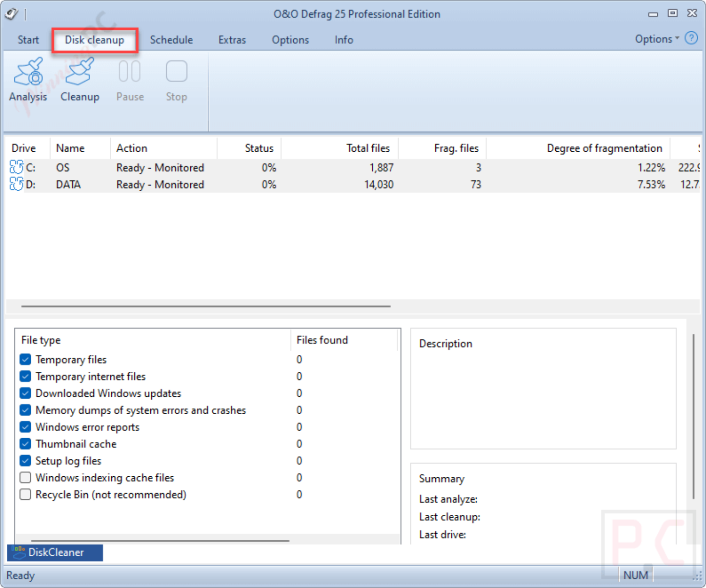Maximize the O&O Defrag window
Screen dimensions: 706x588
coord(672,13)
